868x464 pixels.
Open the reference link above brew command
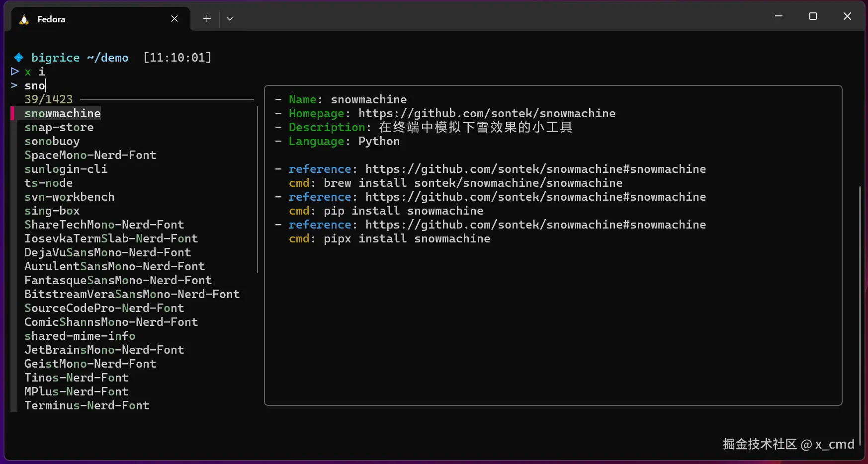tap(535, 169)
